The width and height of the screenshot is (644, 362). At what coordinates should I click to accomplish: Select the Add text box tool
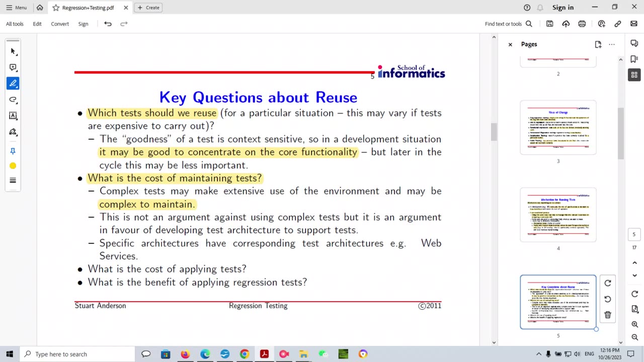[x=13, y=116]
